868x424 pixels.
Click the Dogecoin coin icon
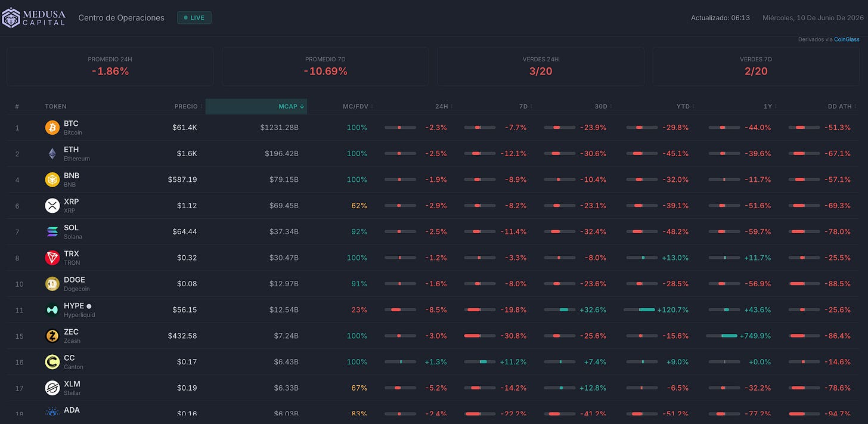52,284
